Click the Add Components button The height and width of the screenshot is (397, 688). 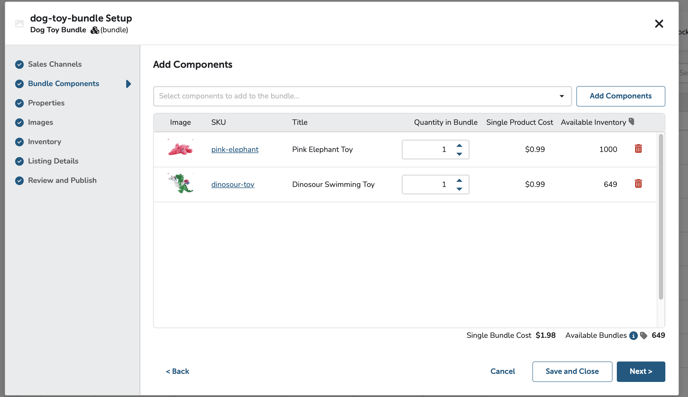tap(620, 96)
